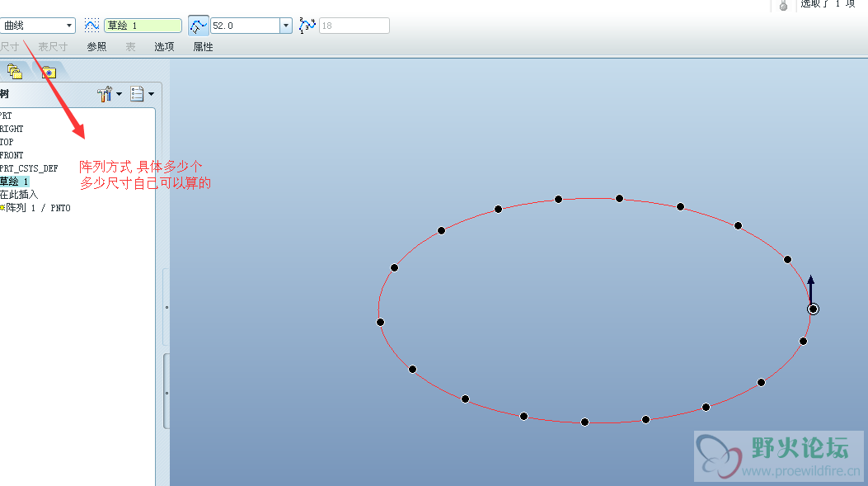Open the 表 tab

130,46
